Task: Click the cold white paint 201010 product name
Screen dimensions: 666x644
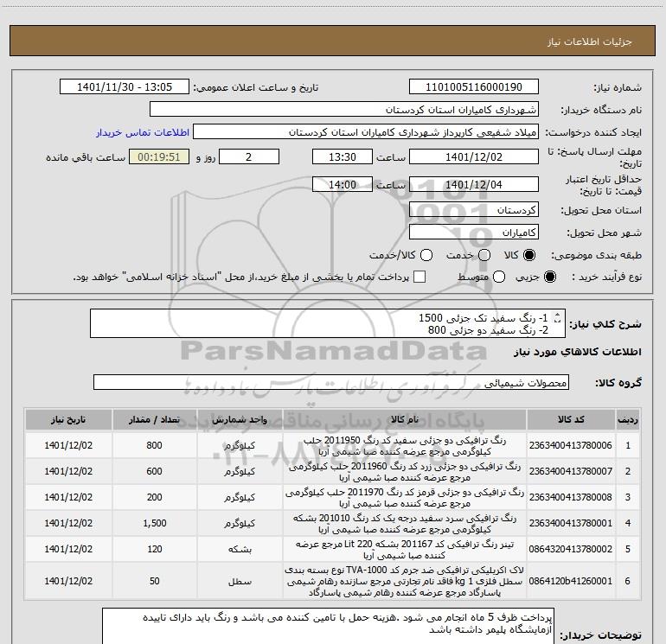Action: (x=405, y=524)
